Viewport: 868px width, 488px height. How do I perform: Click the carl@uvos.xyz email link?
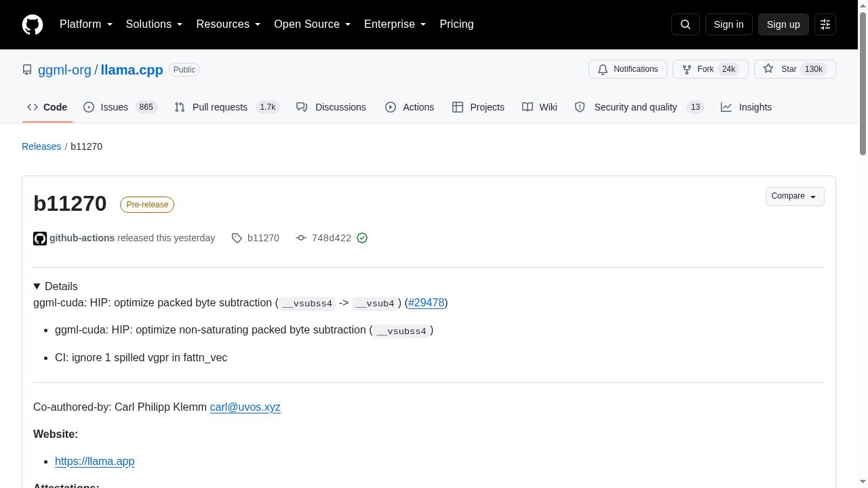click(x=245, y=407)
